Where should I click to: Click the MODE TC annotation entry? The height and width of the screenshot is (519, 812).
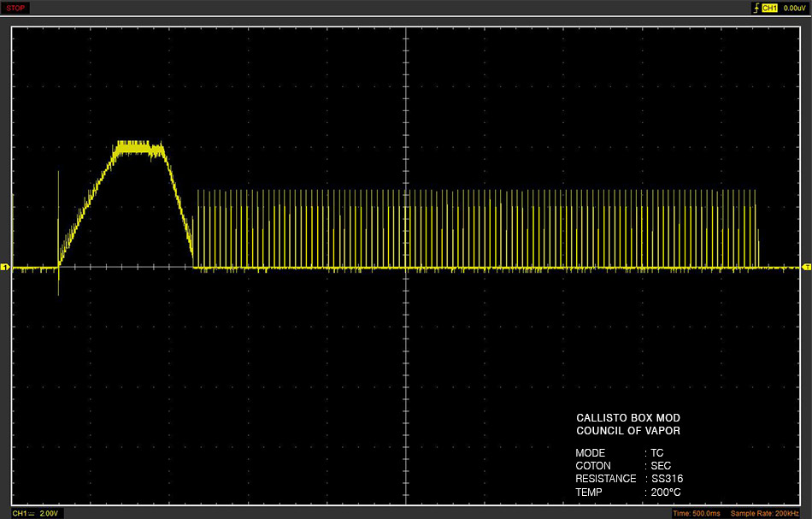coord(620,452)
